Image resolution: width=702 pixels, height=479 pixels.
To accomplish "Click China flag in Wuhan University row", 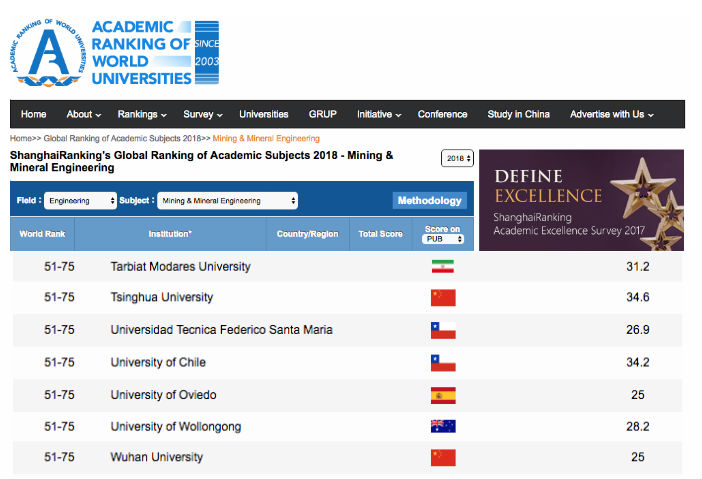I will [x=443, y=458].
